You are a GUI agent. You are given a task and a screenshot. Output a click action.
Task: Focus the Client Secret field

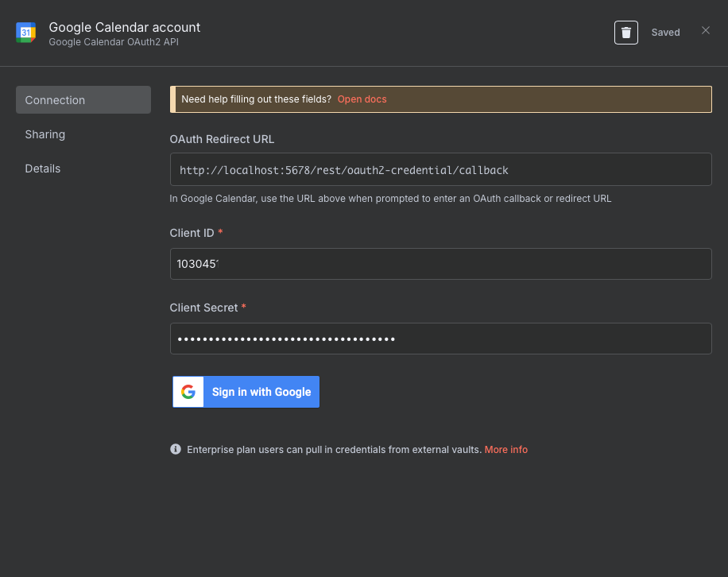[440, 339]
